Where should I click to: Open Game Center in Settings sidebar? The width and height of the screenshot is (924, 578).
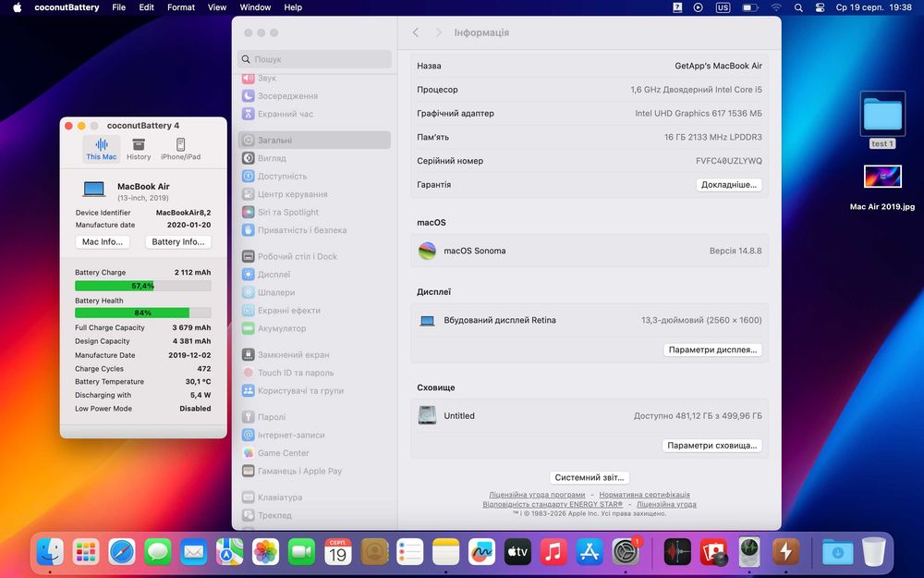pyautogui.click(x=315, y=453)
